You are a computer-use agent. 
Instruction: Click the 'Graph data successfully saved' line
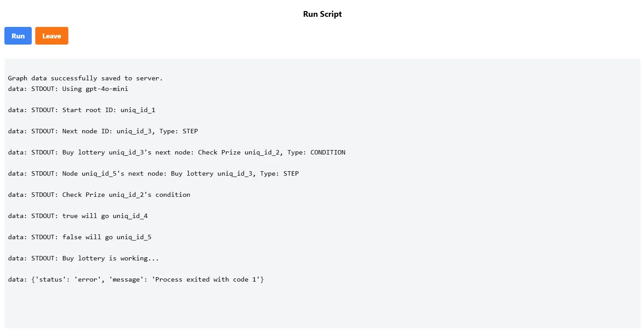pos(86,78)
